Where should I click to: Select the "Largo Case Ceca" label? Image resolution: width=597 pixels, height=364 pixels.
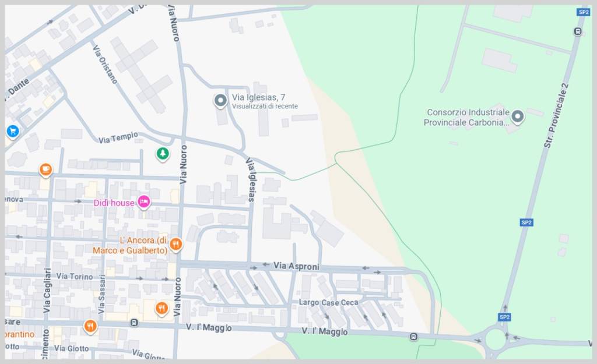click(x=328, y=302)
